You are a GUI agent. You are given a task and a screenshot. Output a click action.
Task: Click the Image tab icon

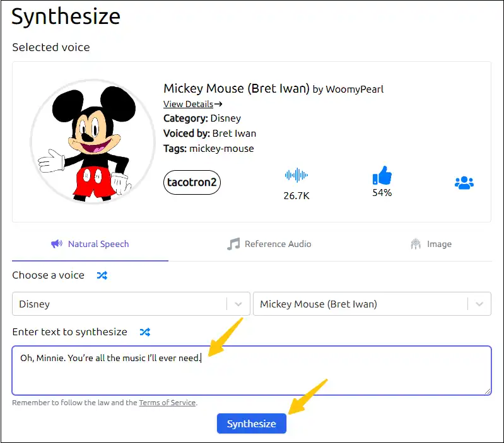point(416,244)
